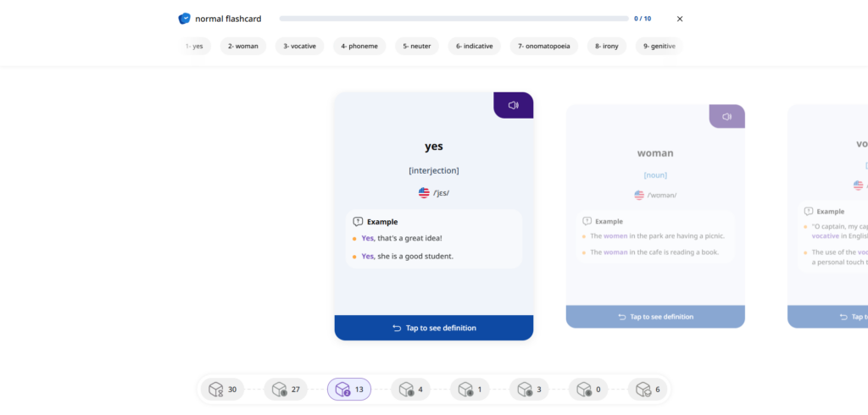
Task: Select the highlighted box 2 with 13 cards
Action: (x=349, y=390)
